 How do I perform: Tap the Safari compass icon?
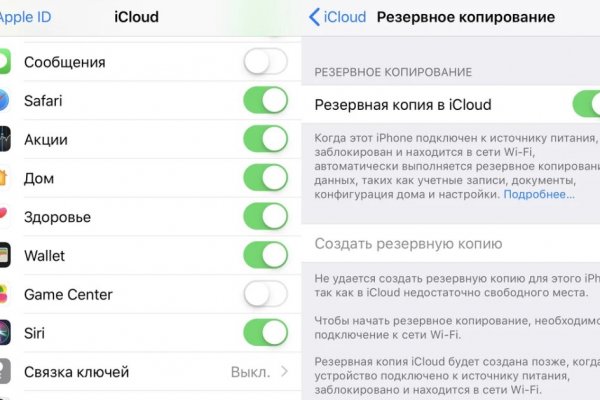4,100
